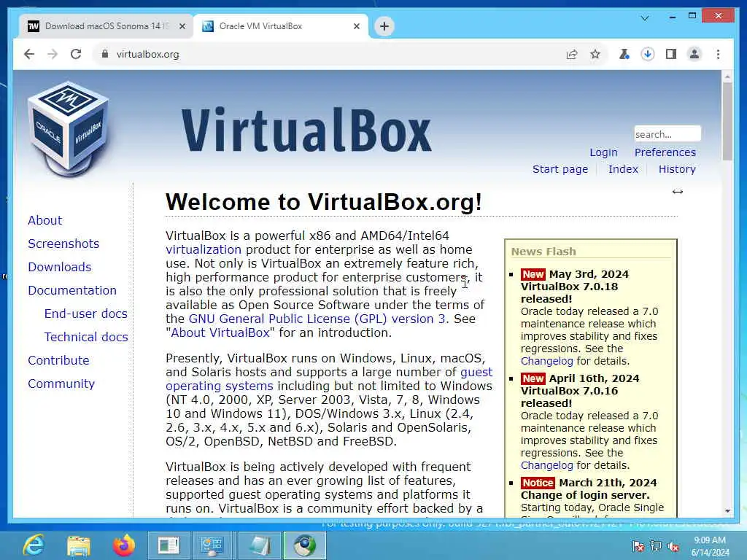Click the site search field
Viewport: 747px width, 560px height.
(667, 134)
